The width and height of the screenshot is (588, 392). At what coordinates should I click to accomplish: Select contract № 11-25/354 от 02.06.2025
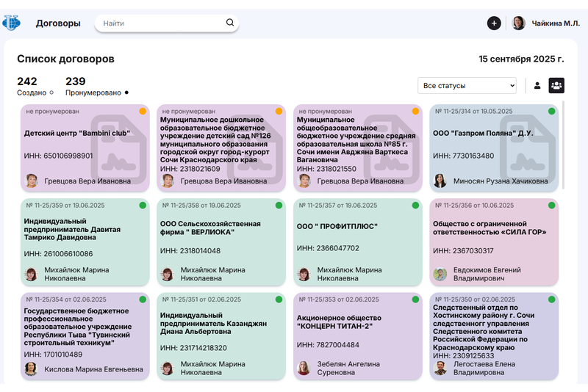pos(66,300)
